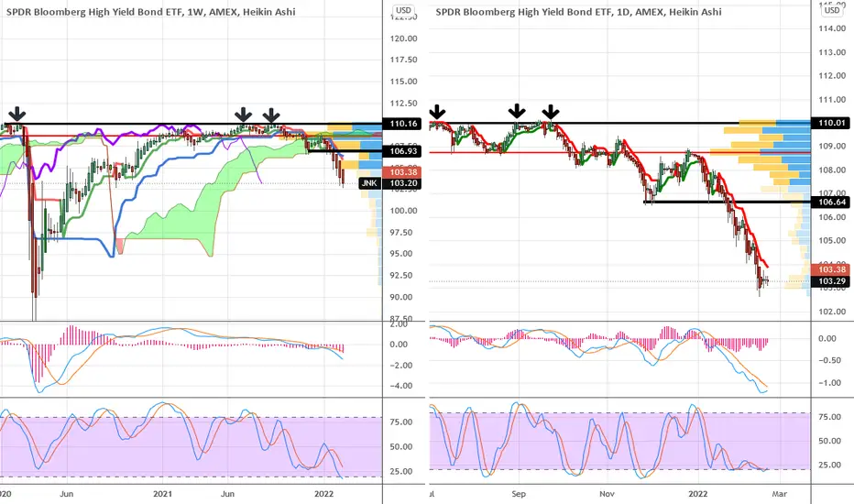The image size is (854, 504).
Task: Select the black horizontal line at 110.01
Action: point(620,123)
